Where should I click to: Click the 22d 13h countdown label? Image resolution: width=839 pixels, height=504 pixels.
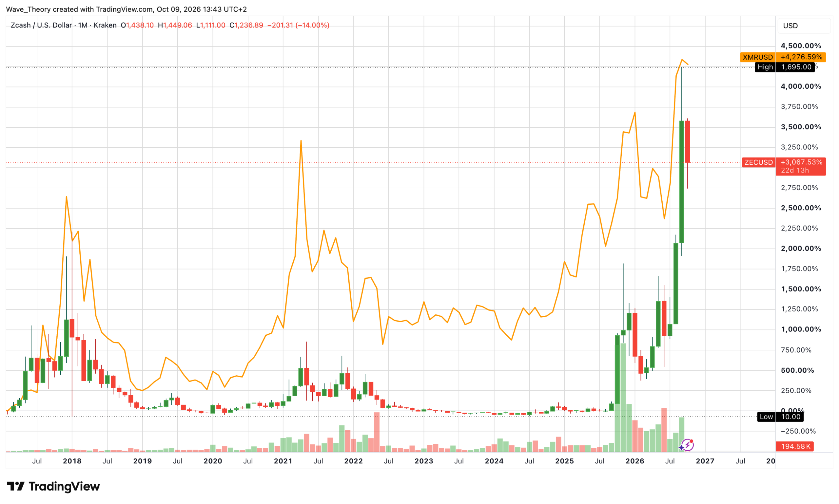coord(795,171)
